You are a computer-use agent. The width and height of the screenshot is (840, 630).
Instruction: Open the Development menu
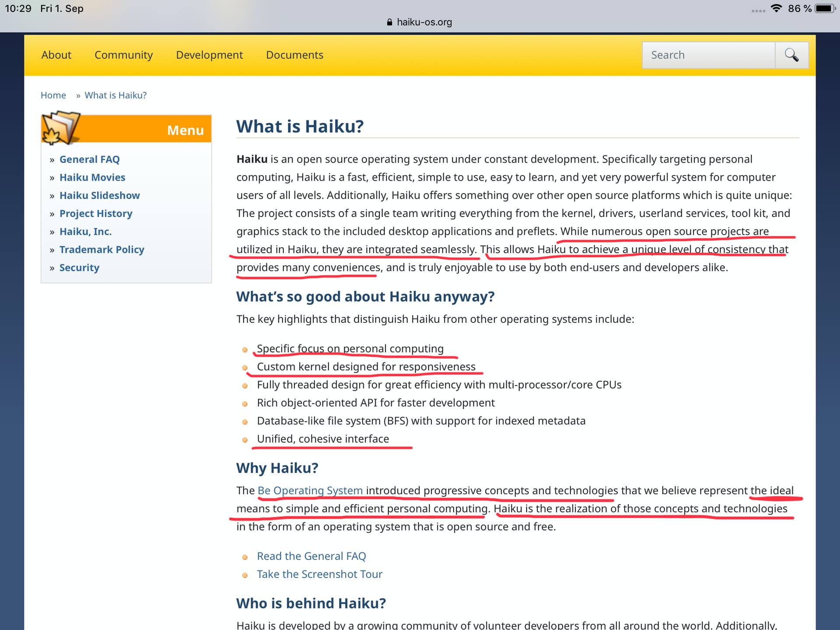(x=209, y=55)
